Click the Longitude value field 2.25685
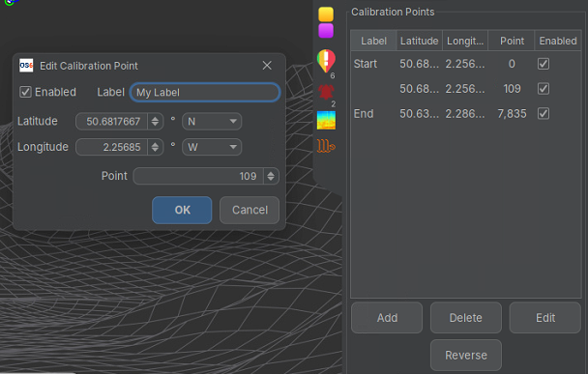Image resolution: width=588 pixels, height=374 pixels. click(x=112, y=147)
